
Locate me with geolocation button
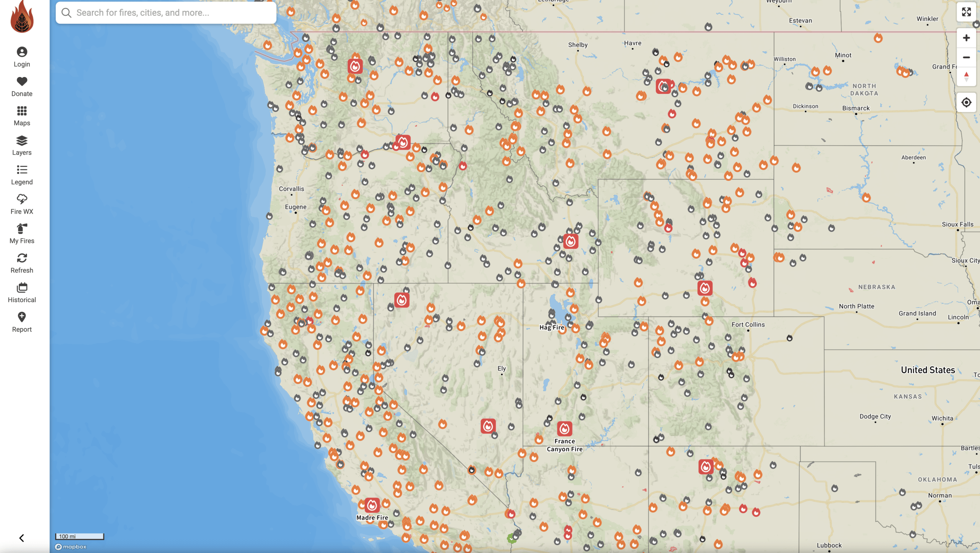point(966,102)
